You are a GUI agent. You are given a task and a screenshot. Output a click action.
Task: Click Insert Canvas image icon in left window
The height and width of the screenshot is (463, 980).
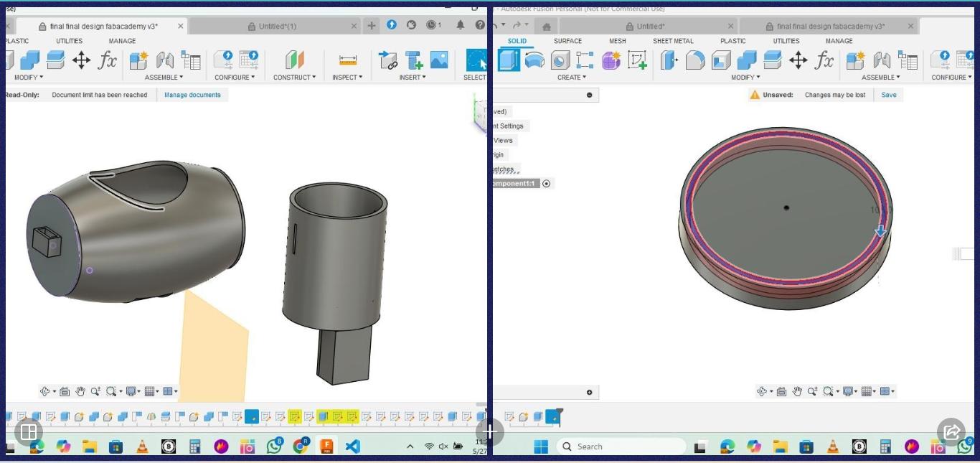(439, 60)
